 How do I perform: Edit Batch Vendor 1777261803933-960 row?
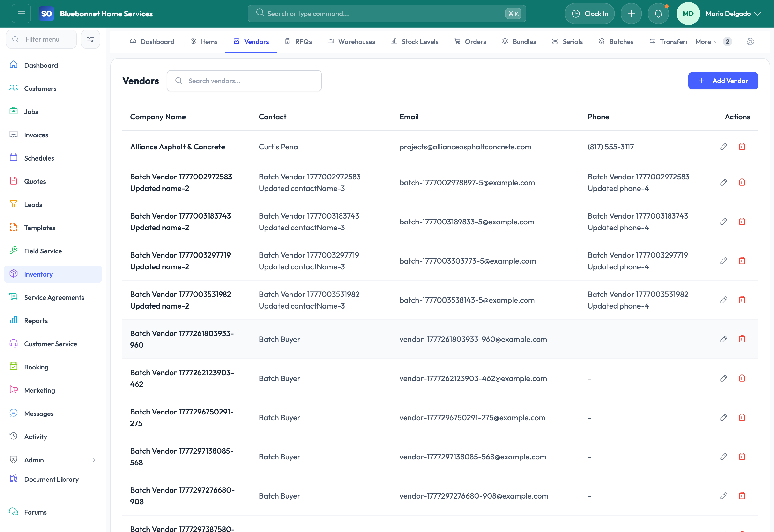pos(723,339)
